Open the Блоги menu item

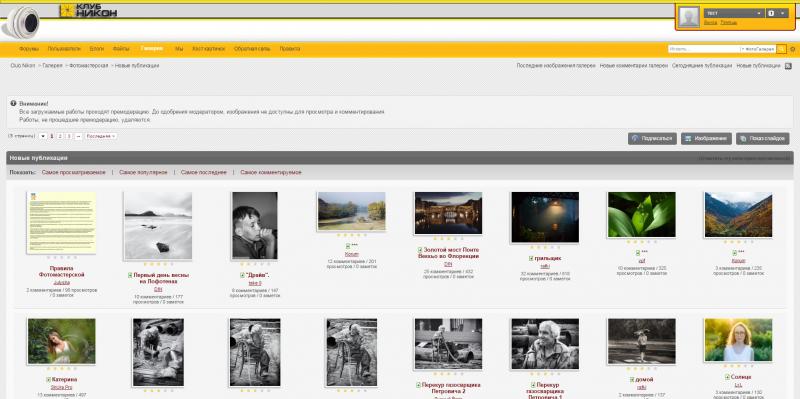tap(96, 49)
